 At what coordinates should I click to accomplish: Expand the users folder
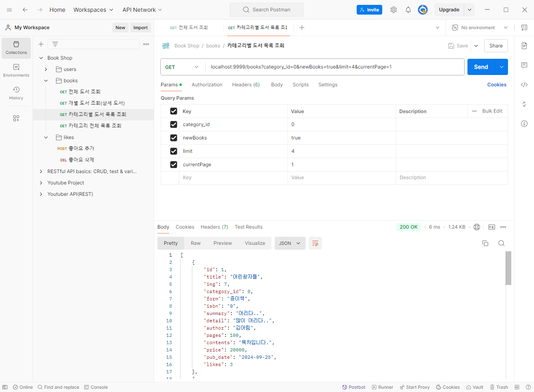(x=46, y=69)
